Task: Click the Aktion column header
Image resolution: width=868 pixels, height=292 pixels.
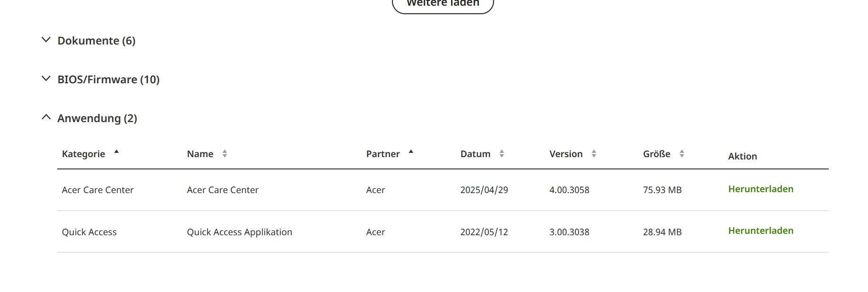Action: point(742,156)
